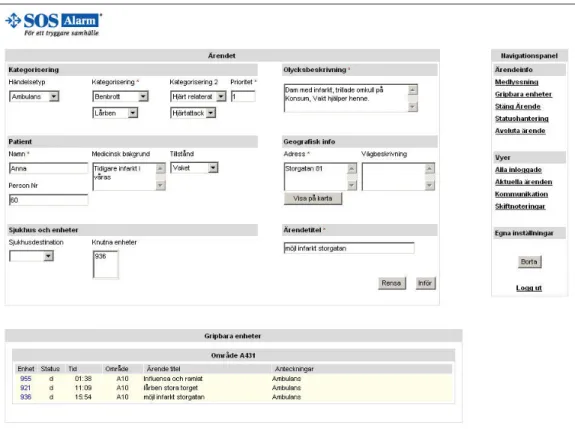
Task: Click the Namn field containing Anna
Action: coord(48,168)
